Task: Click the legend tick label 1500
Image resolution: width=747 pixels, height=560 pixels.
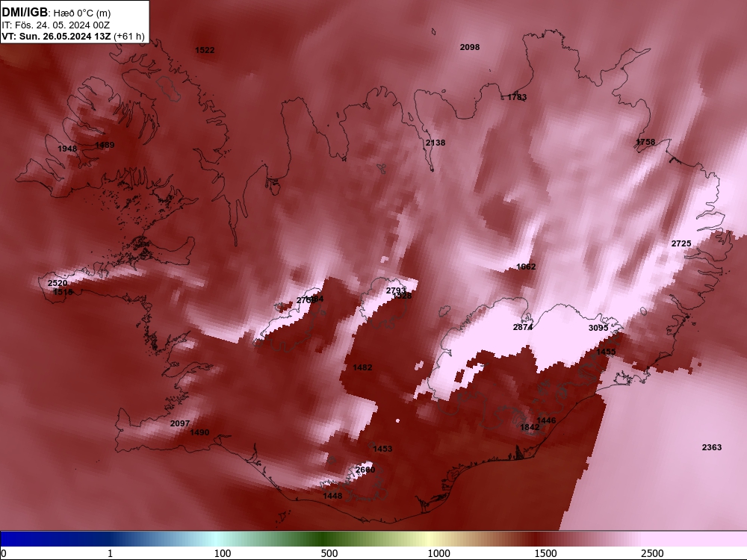Action: (545, 553)
